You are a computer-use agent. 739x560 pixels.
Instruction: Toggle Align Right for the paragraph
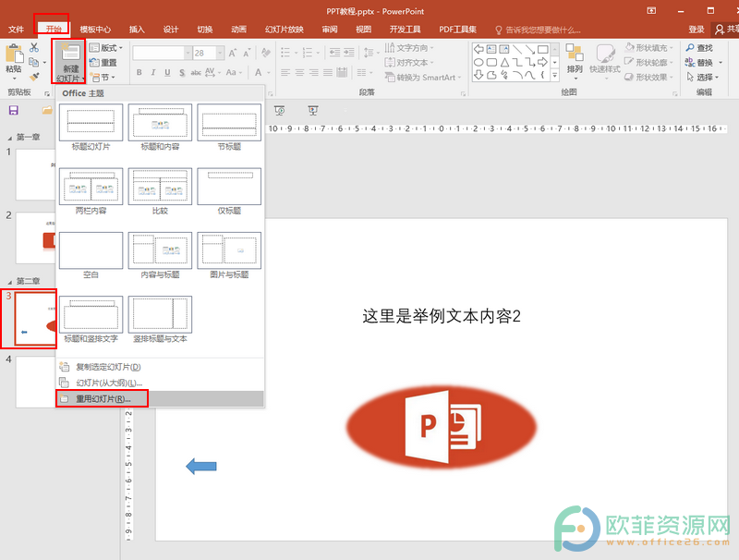(314, 72)
